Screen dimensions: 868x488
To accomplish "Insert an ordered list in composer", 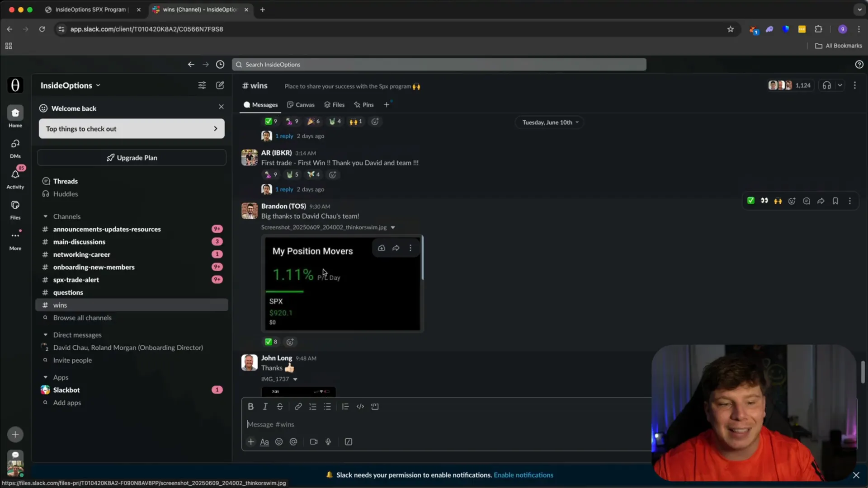I will 313,407.
